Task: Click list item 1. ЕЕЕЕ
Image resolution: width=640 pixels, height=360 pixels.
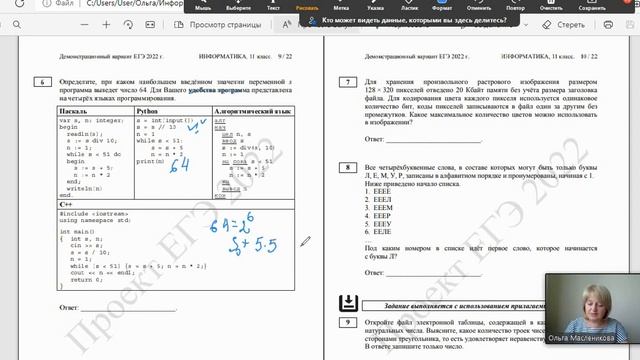Action: pos(378,191)
